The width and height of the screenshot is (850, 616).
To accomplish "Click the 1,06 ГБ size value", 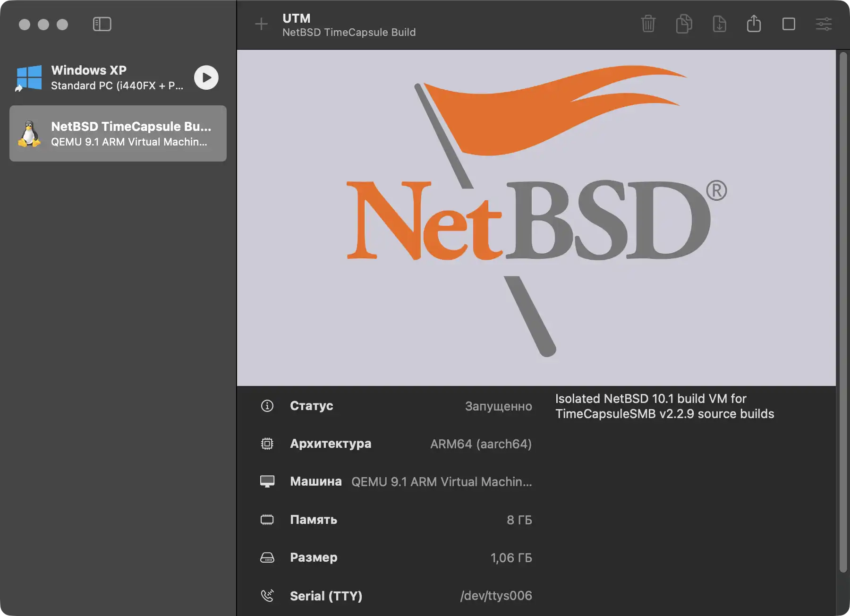I will coord(511,558).
